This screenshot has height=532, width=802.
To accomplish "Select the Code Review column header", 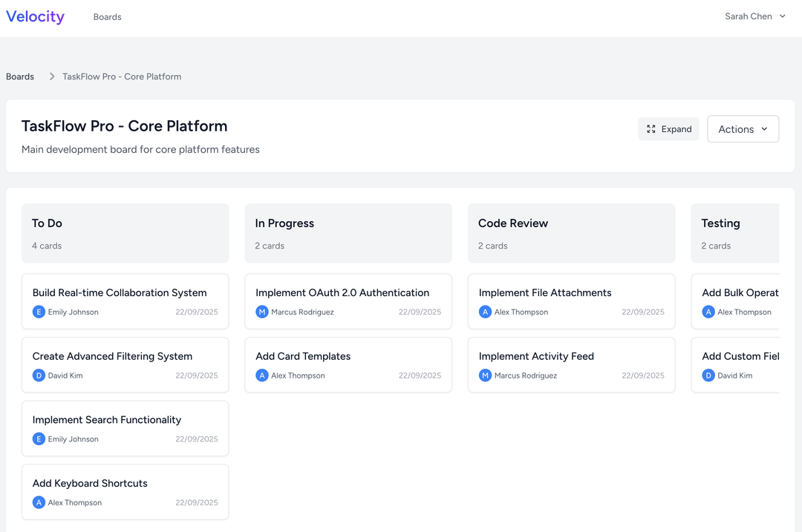I will pos(512,223).
